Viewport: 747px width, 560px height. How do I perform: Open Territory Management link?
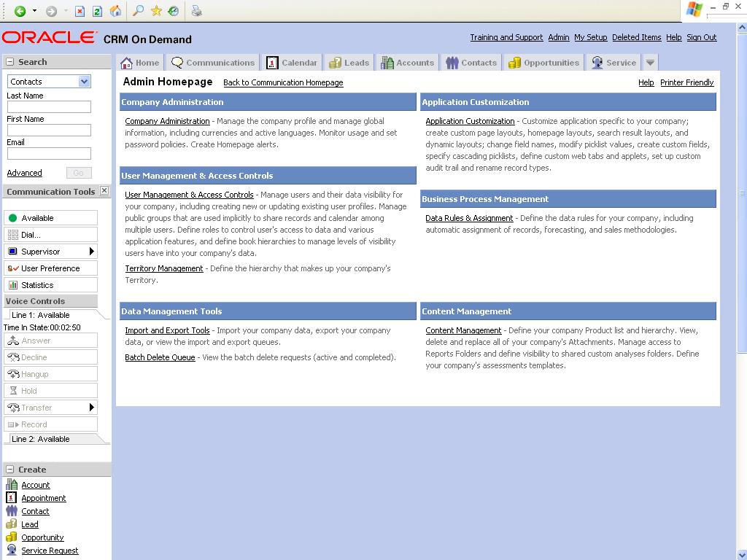point(164,268)
